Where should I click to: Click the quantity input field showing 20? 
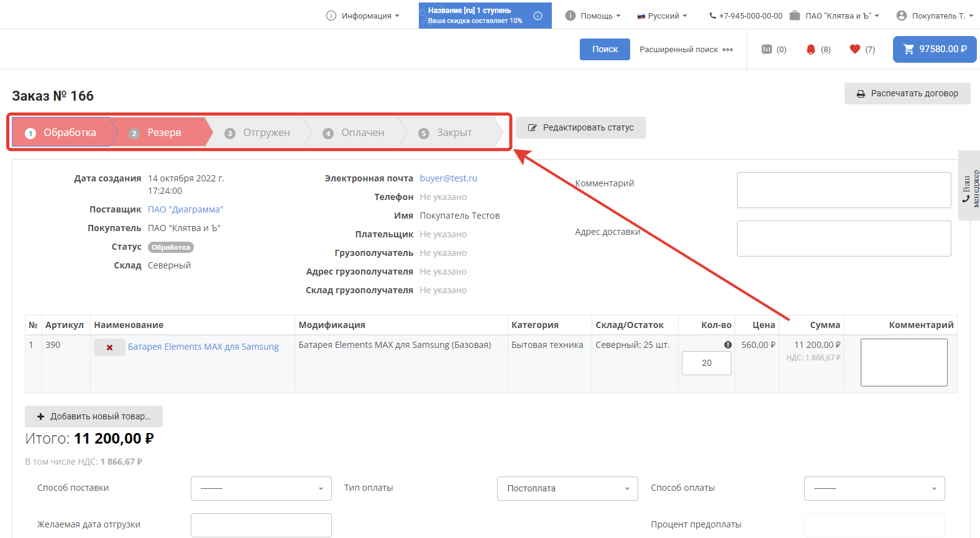[706, 363]
